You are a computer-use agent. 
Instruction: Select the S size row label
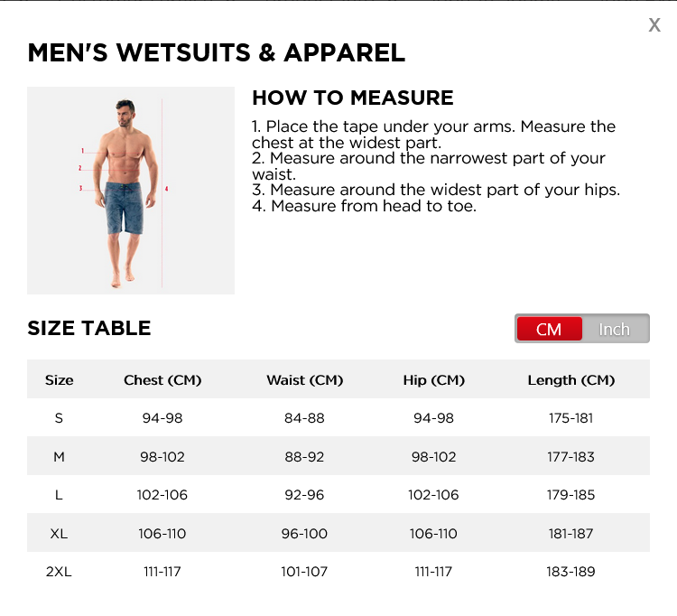click(59, 418)
